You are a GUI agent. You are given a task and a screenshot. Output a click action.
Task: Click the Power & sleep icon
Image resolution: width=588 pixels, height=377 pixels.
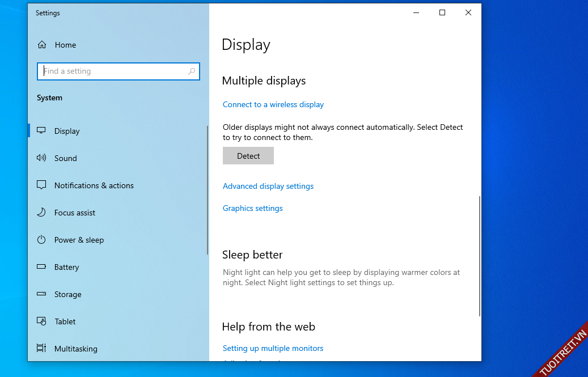click(41, 240)
